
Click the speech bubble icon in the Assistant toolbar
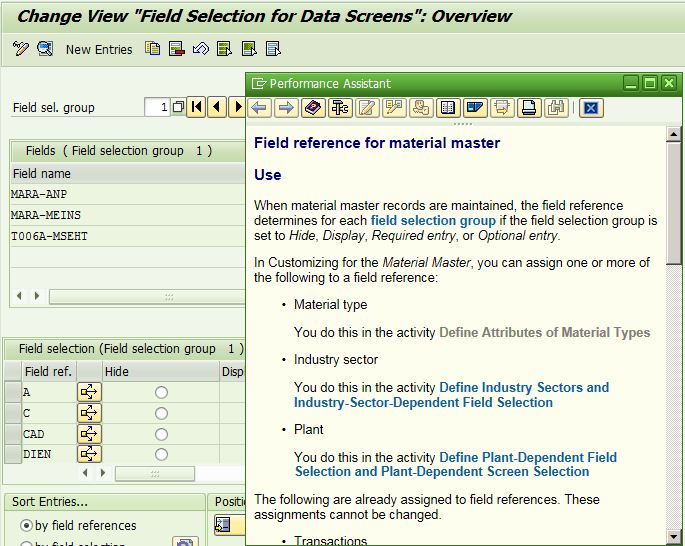(394, 108)
